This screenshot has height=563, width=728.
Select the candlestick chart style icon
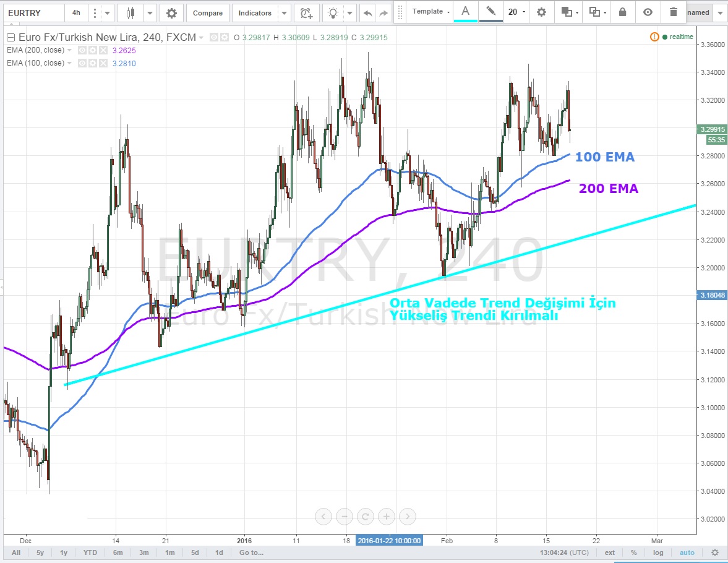coord(130,12)
